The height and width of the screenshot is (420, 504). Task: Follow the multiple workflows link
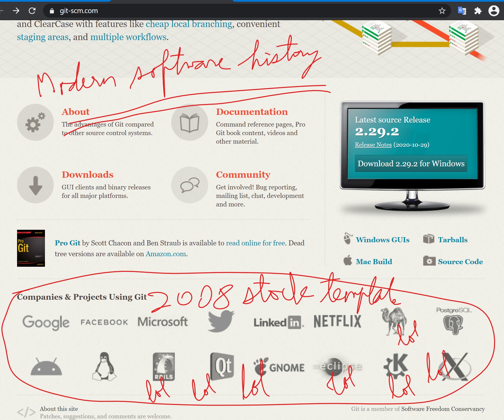(x=128, y=37)
